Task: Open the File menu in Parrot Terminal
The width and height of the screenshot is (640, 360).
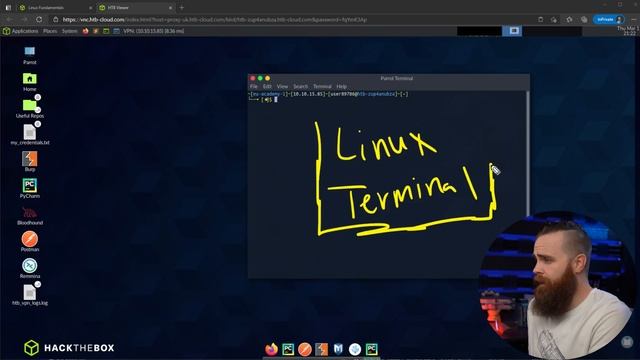Action: coord(253,87)
